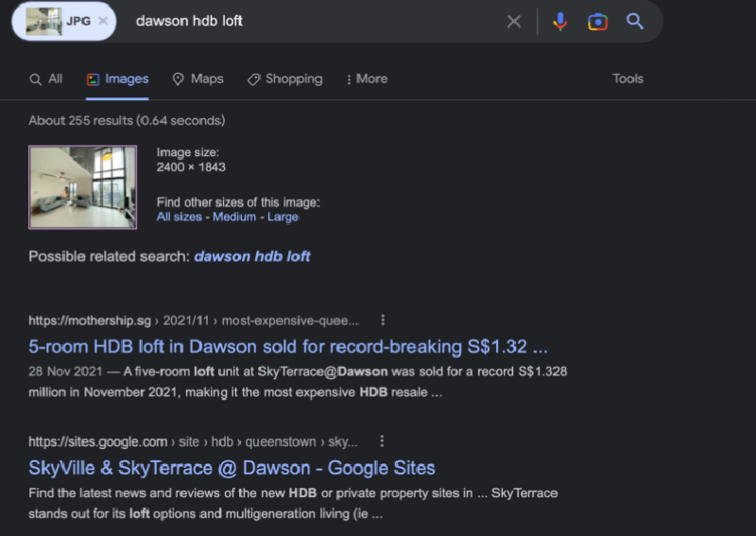Open three-dot menu for sites.google.com result
The height and width of the screenshot is (536, 756).
click(382, 441)
